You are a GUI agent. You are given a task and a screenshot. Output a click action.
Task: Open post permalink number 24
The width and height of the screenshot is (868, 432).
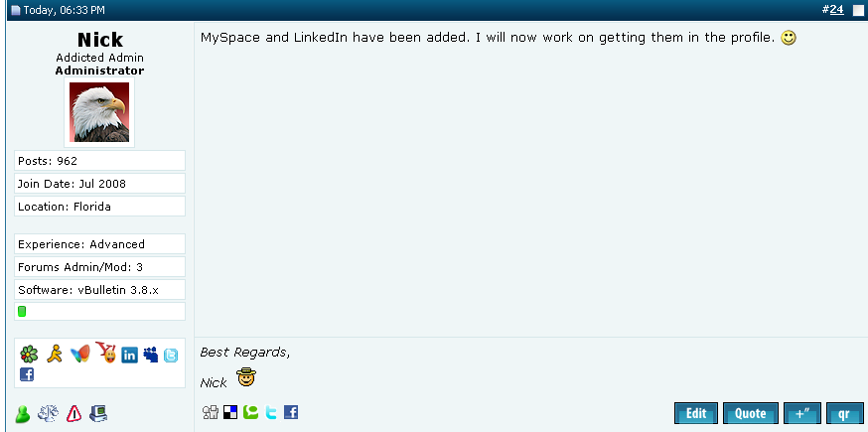click(836, 9)
